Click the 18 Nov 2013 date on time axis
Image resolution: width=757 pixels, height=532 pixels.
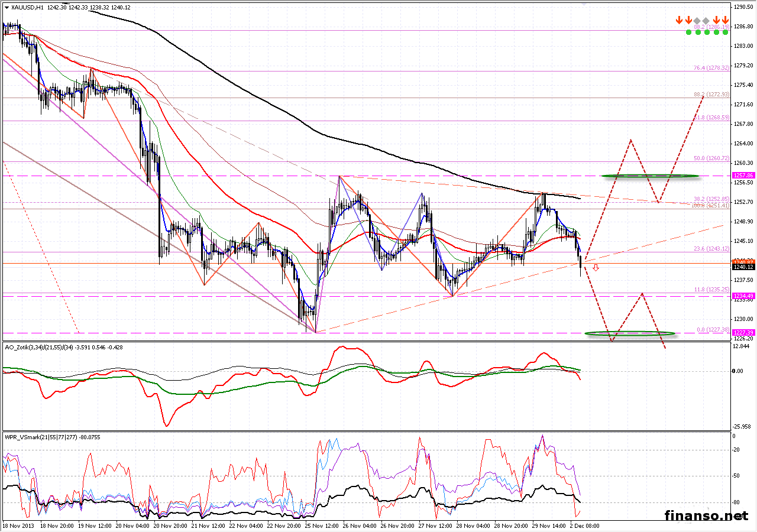(18, 525)
